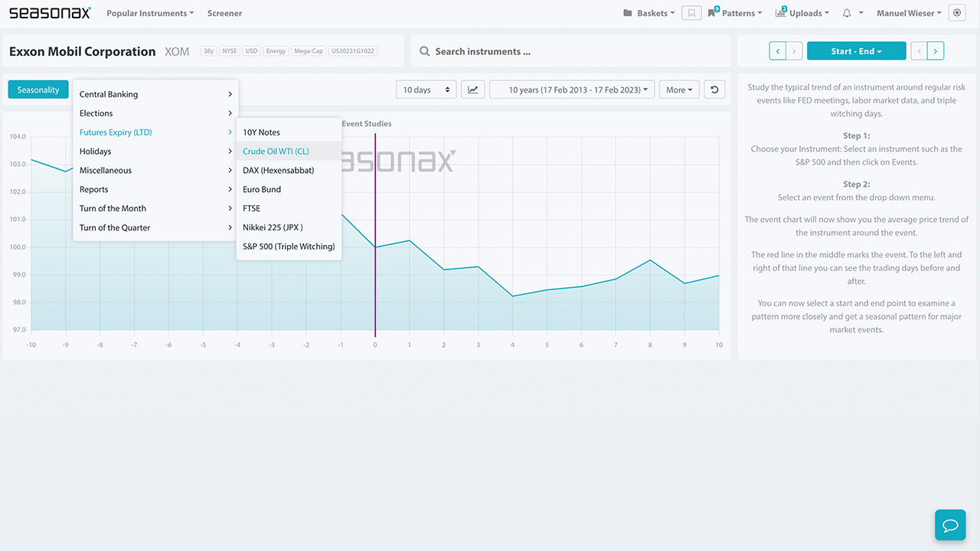The image size is (980, 551).
Task: Click the target icon in top right corner
Action: pos(956,13)
